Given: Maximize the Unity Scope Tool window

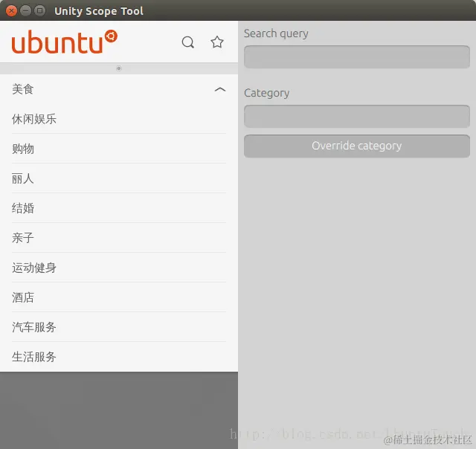Looking at the screenshot, I should [x=39, y=11].
